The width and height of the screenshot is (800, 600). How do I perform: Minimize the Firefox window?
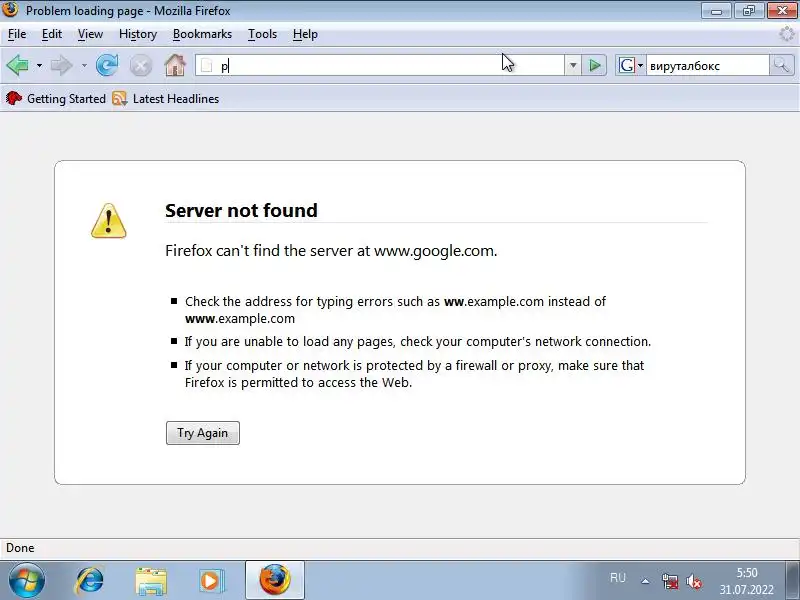click(716, 10)
